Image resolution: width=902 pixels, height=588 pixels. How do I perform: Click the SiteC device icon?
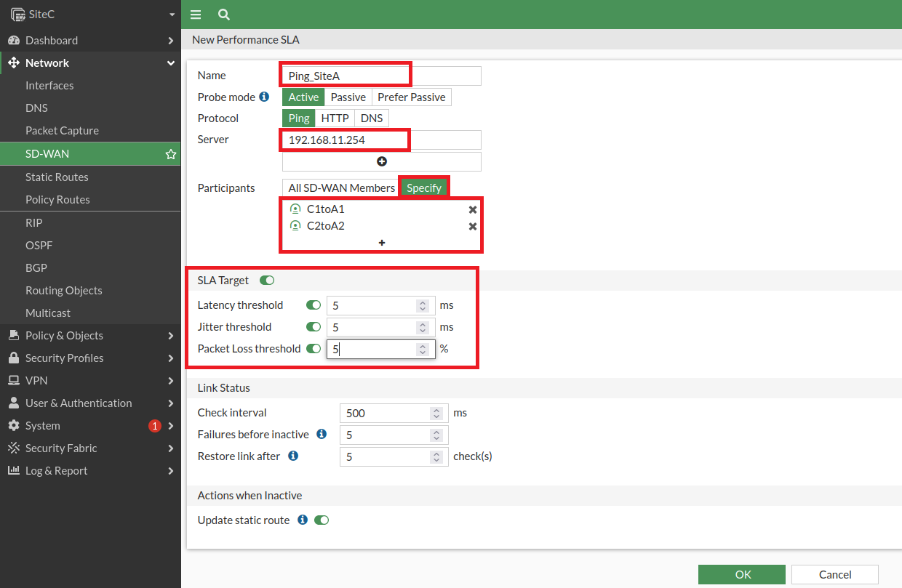17,14
